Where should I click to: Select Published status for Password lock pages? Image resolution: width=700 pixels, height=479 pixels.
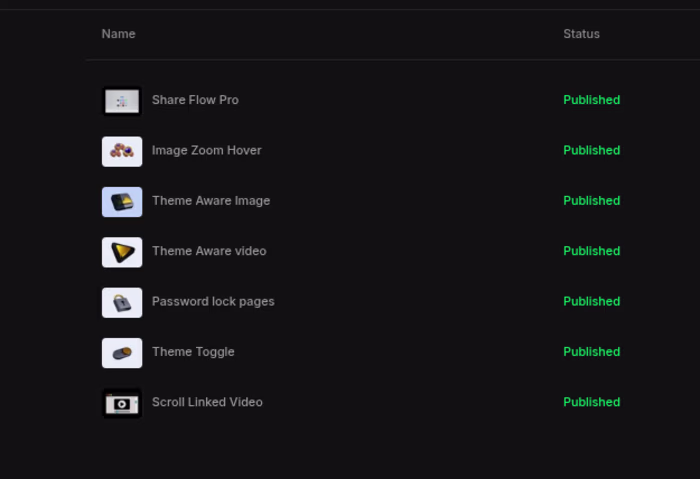tap(591, 301)
